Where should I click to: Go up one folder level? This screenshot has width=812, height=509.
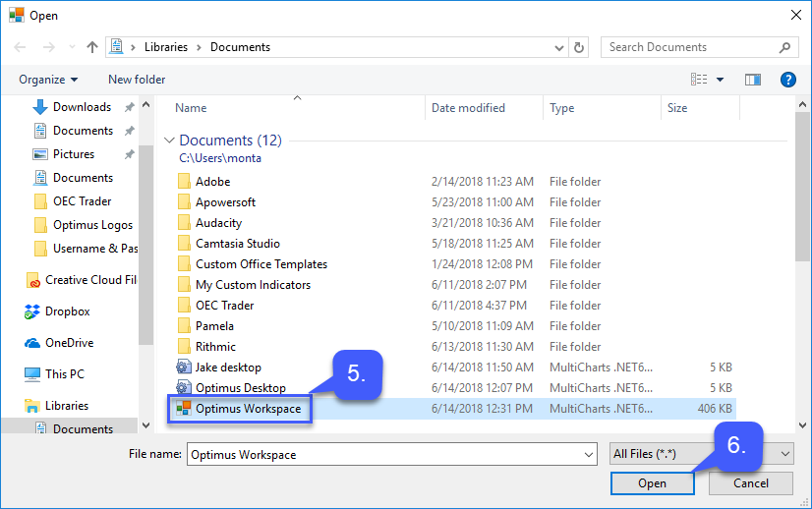[92, 47]
